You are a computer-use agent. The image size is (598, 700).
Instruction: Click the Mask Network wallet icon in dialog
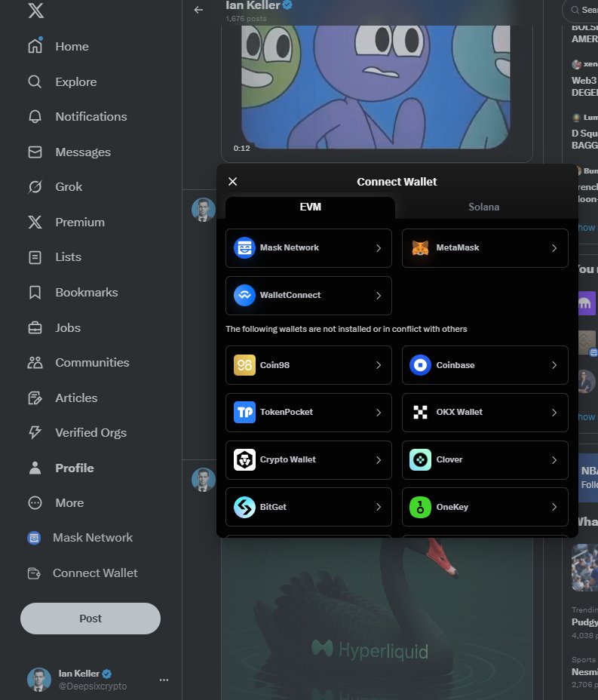pos(244,247)
